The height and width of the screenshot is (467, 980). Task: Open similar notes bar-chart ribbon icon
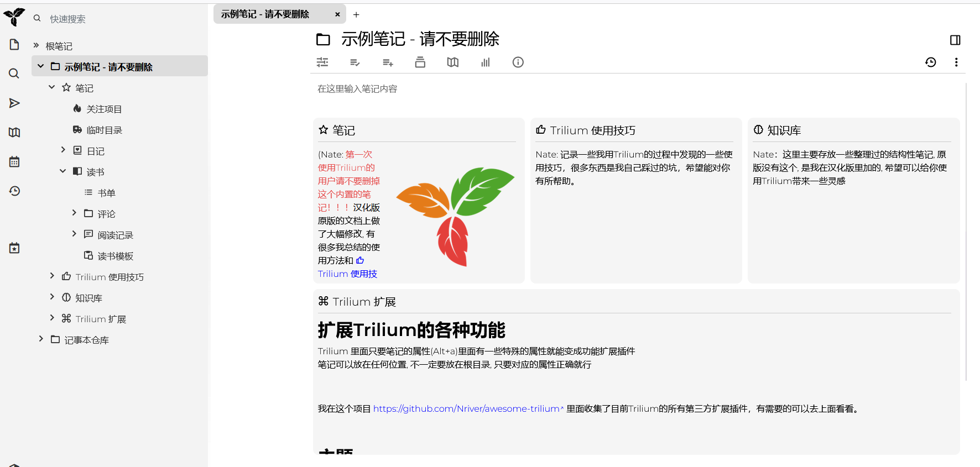point(486,62)
